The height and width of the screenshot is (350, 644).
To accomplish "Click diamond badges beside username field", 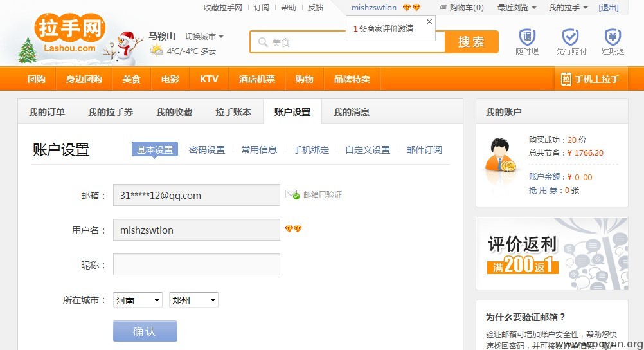I will (293, 228).
